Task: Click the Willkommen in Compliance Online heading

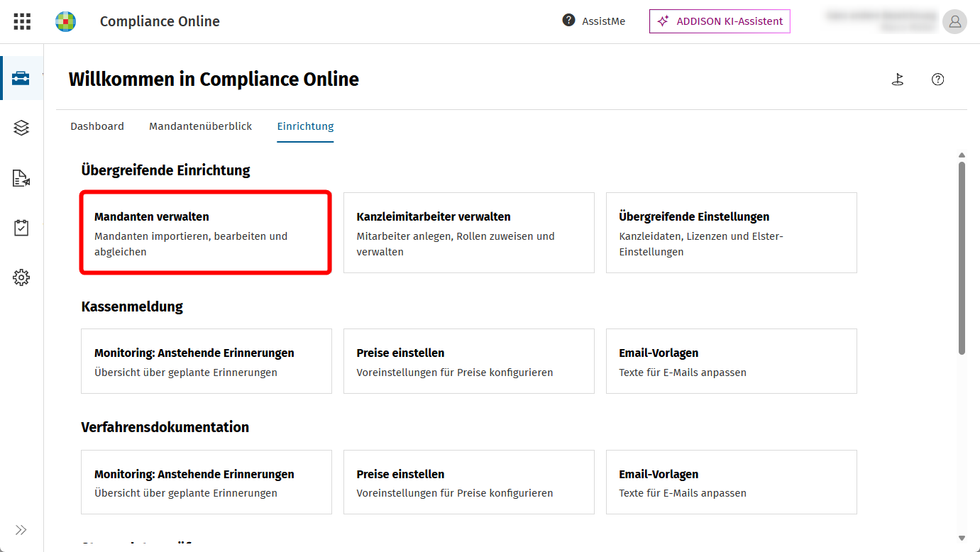Action: coord(214,79)
